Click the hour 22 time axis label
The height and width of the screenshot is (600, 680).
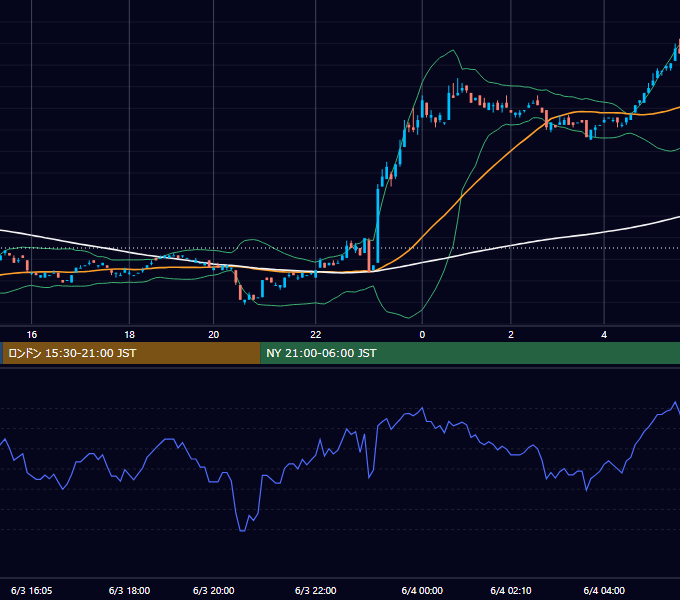coord(316,335)
